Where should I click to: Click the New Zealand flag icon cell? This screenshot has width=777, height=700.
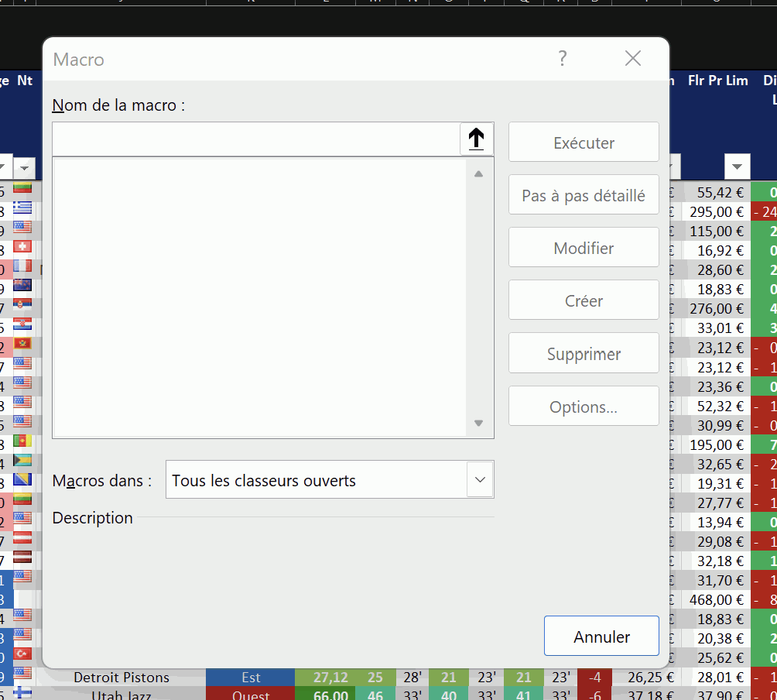tap(22, 285)
